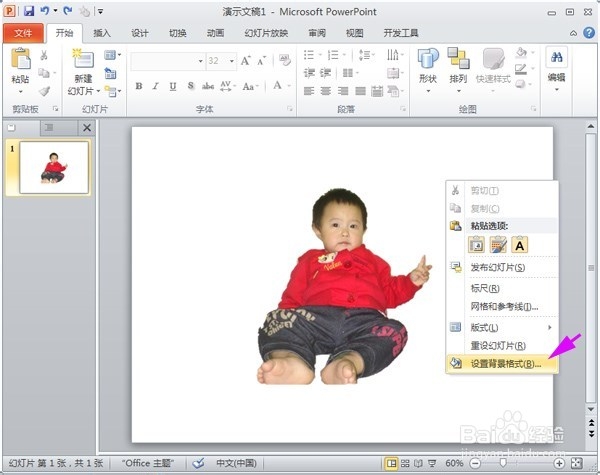This screenshot has height=475, width=600.
Task: Select Grid and Guides menu entry
Action: [x=502, y=307]
